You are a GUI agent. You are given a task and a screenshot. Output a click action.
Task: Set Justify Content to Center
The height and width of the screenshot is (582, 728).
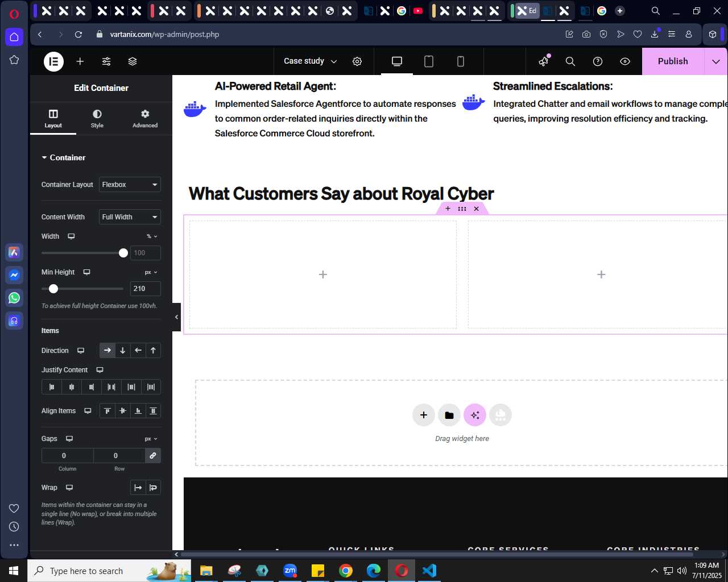(72, 387)
